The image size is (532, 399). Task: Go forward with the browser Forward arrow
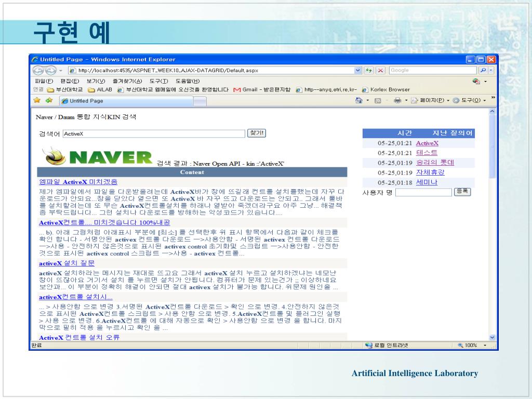[x=50, y=70]
